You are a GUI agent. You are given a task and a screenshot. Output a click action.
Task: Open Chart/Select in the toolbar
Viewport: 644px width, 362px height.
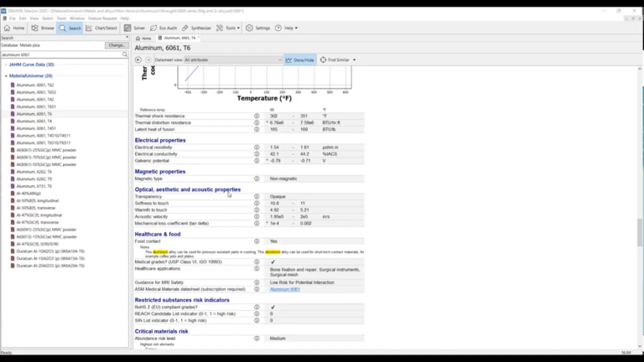pos(101,28)
